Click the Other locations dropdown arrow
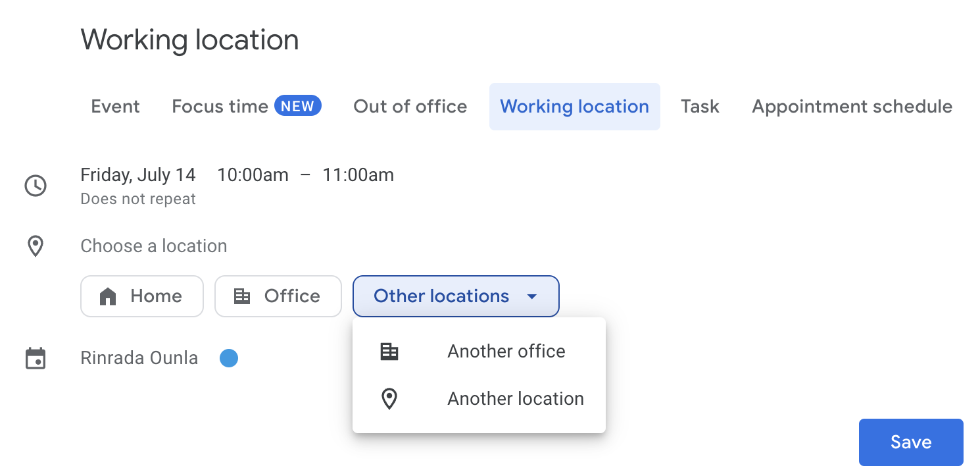The width and height of the screenshot is (980, 474). [x=532, y=297]
